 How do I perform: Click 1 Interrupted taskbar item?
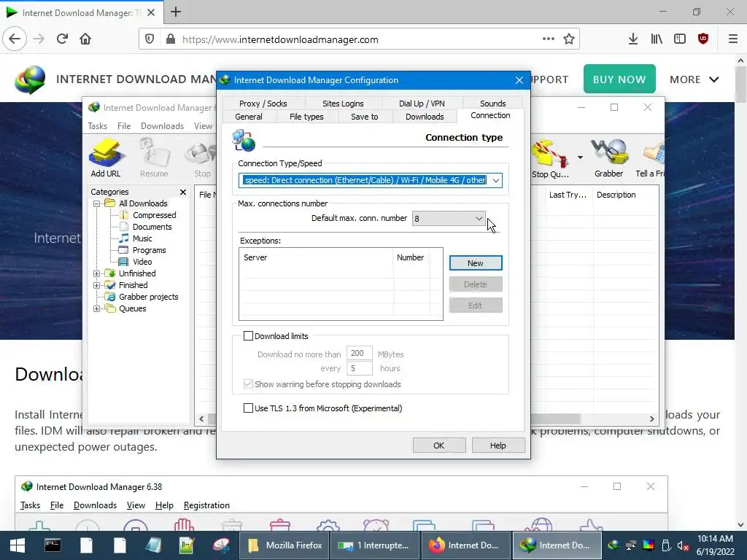point(375,545)
